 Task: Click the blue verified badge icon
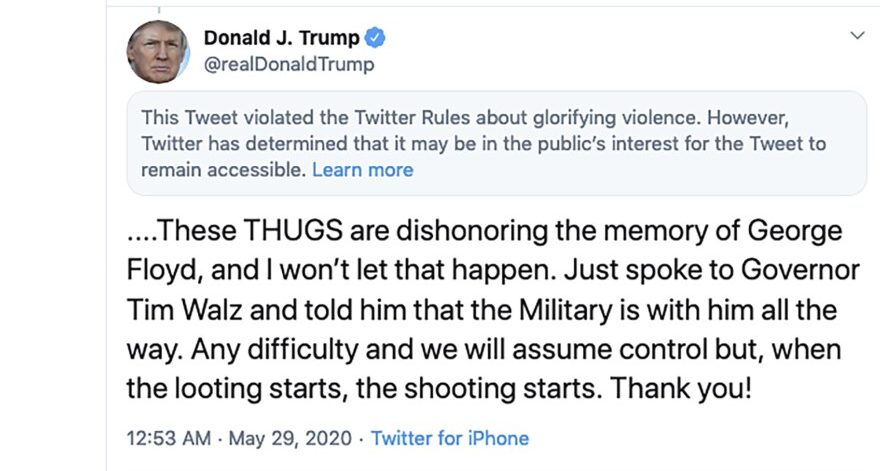pos(375,39)
